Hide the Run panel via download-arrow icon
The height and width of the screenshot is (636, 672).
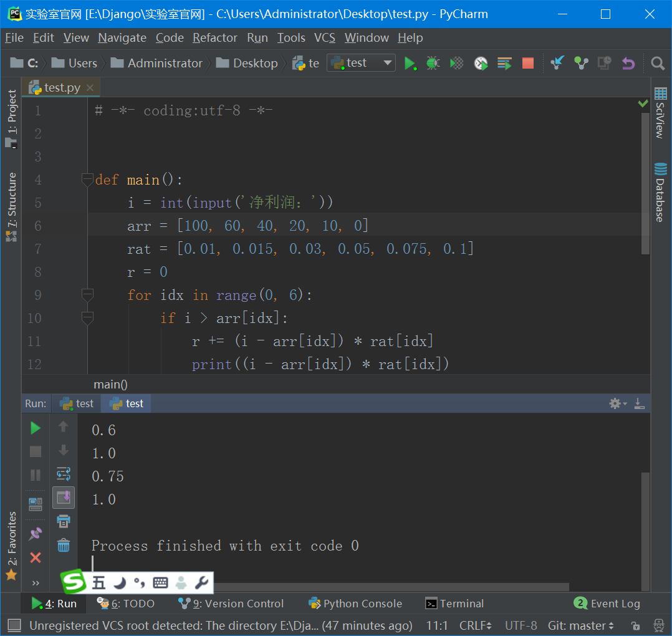click(x=640, y=403)
